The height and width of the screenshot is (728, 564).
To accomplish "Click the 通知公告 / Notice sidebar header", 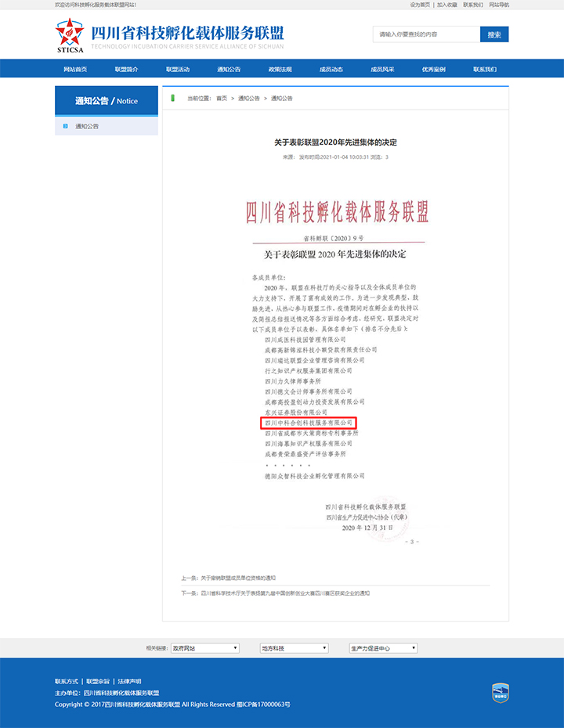I will click(x=107, y=101).
